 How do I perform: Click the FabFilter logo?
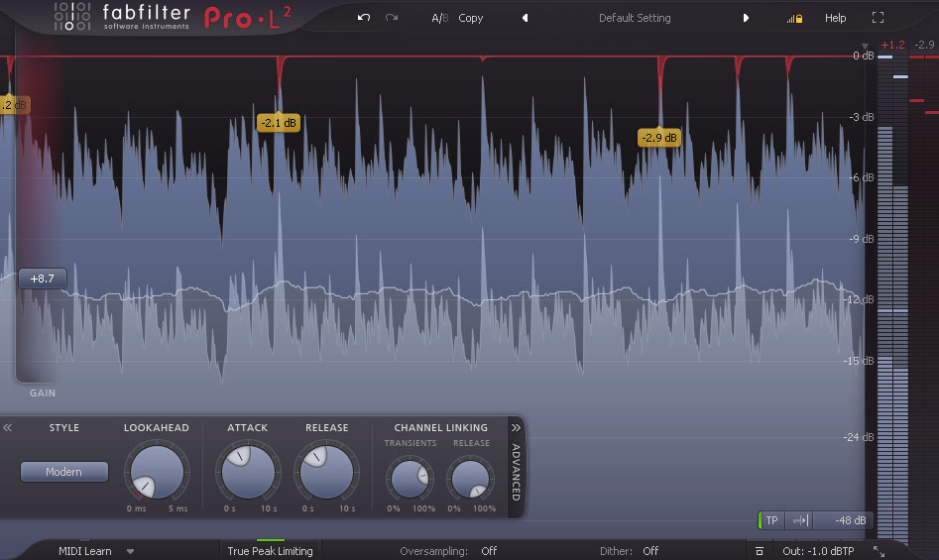click(123, 18)
